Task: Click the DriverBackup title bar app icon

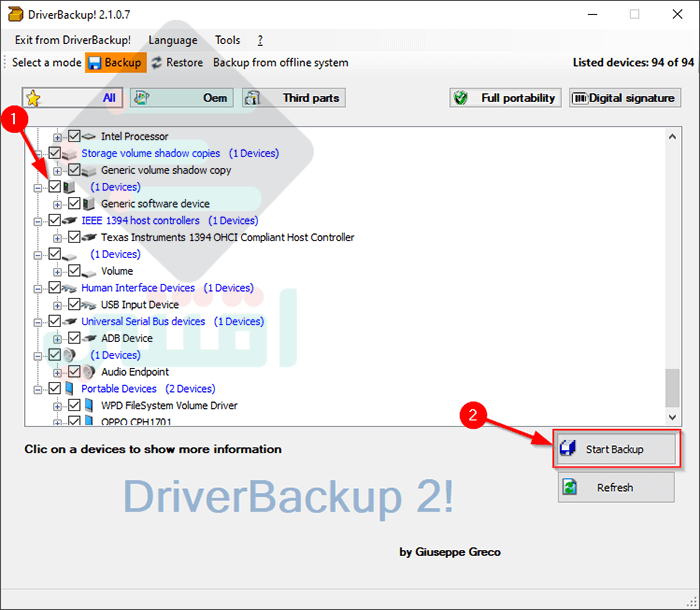Action: pos(15,14)
